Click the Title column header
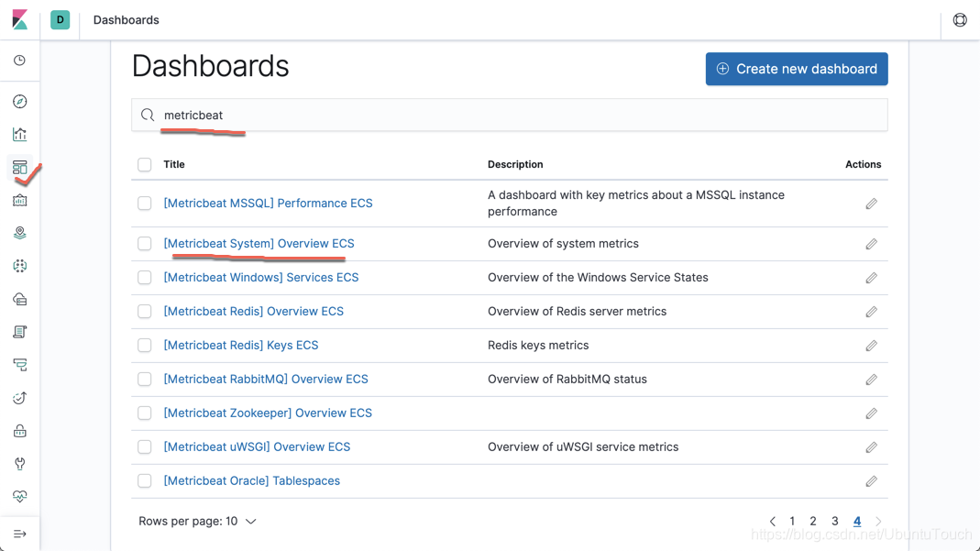The width and height of the screenshot is (980, 551). click(174, 164)
